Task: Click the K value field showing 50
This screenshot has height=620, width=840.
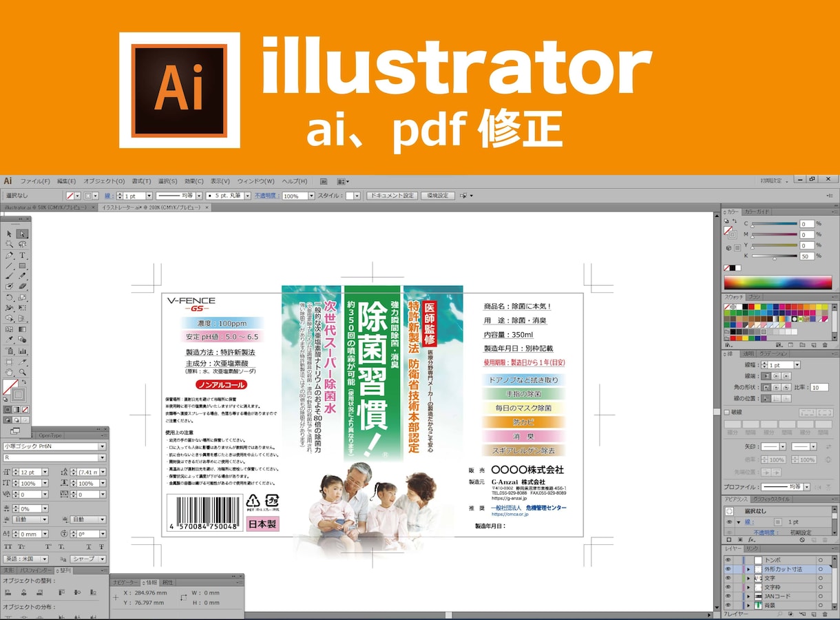Action: click(x=807, y=256)
